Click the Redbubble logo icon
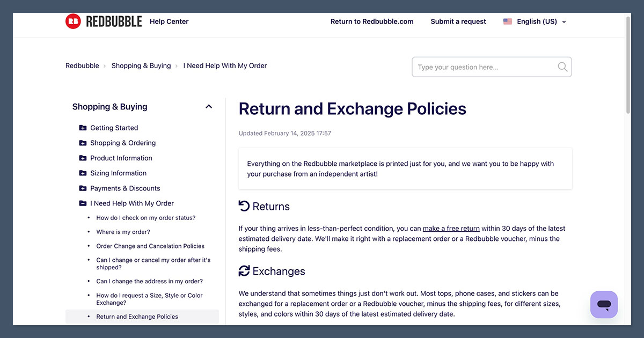 point(74,21)
